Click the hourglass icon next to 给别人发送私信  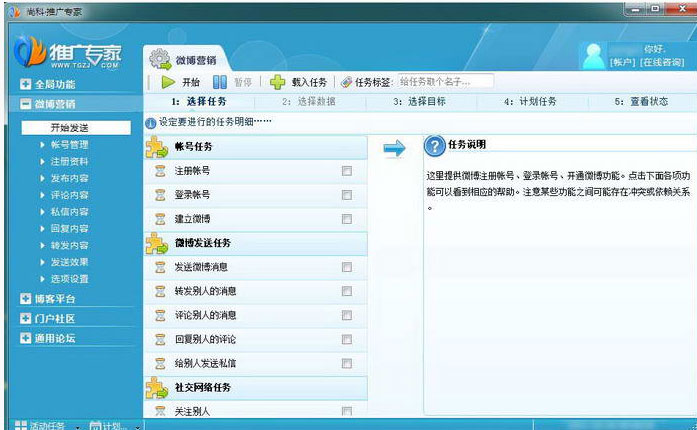160,363
